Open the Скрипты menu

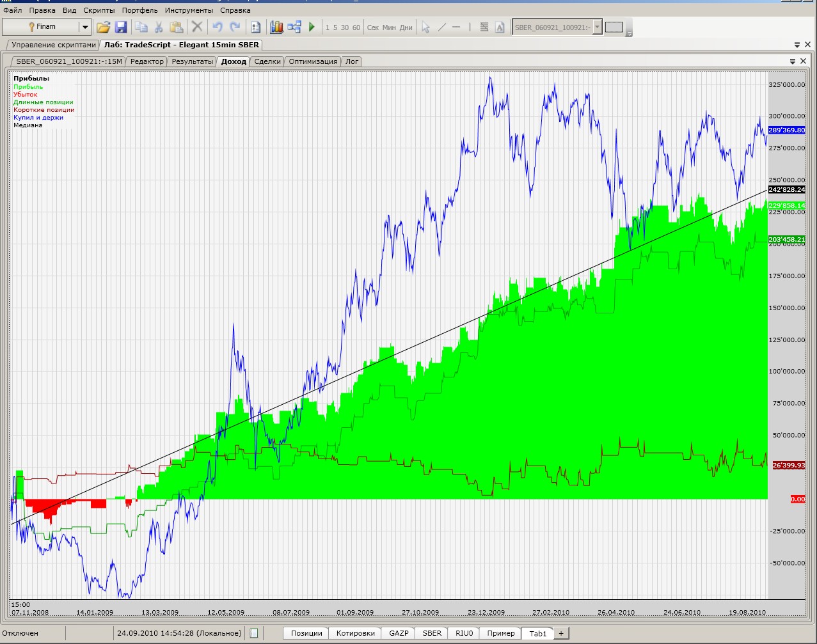coord(99,10)
